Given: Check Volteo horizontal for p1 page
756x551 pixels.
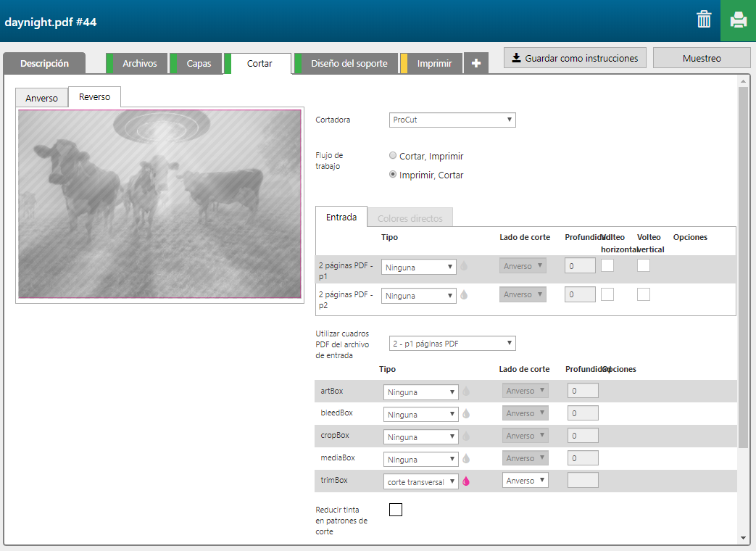Looking at the screenshot, I should (x=607, y=265).
